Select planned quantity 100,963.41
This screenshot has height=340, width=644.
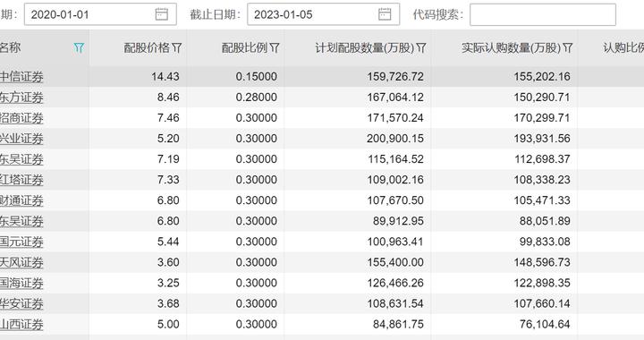(x=395, y=242)
